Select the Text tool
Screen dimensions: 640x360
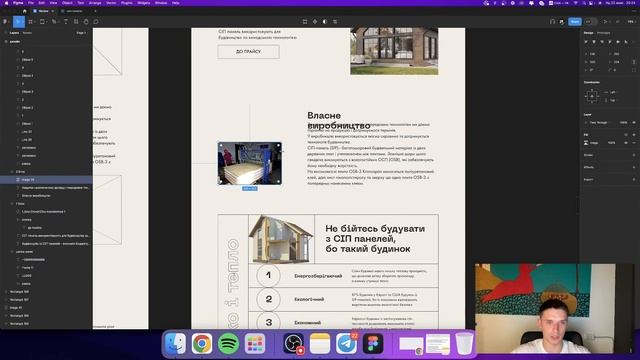[x=66, y=22]
